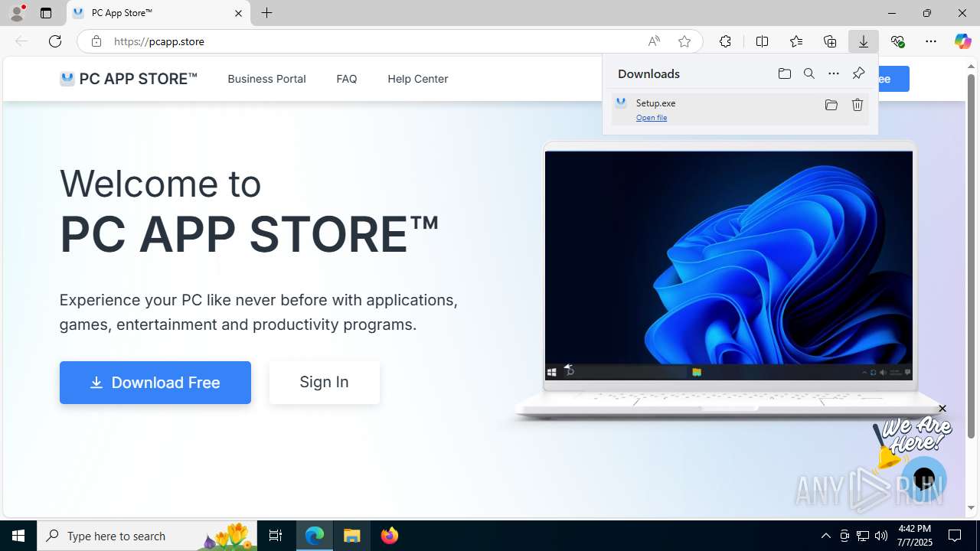The width and height of the screenshot is (980, 551).
Task: Select Microsoft Edge taskbar icon
Action: coord(315,536)
